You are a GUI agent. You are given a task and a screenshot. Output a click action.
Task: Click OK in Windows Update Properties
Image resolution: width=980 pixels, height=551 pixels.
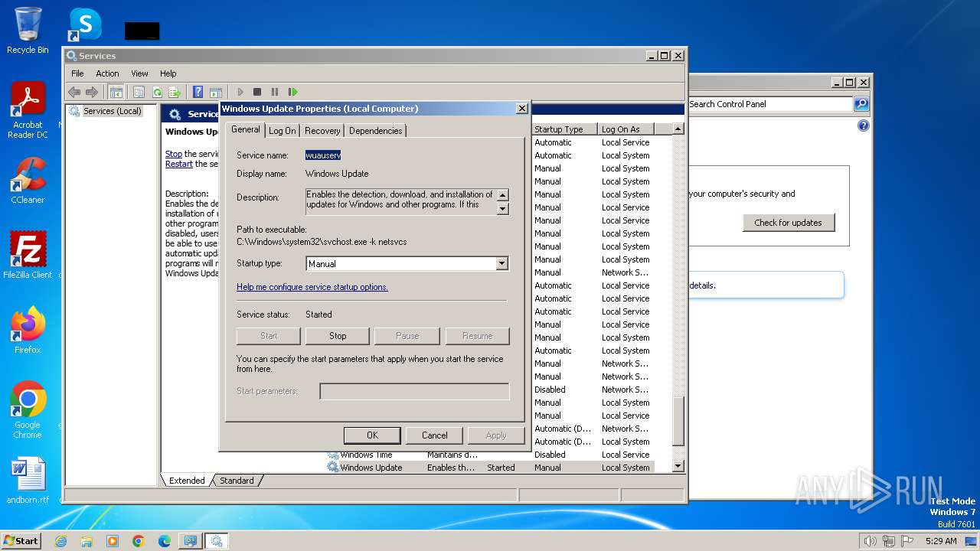(372, 435)
